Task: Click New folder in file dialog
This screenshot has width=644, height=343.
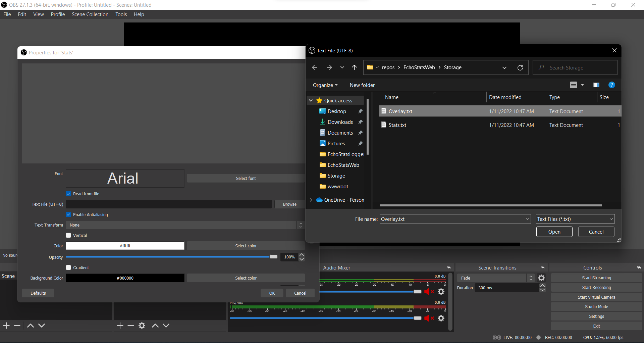Action: click(362, 85)
